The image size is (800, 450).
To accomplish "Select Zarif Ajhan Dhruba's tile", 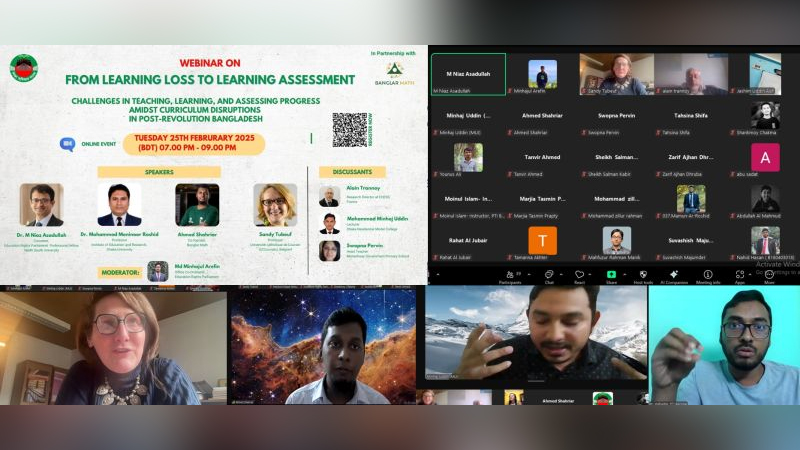I will pyautogui.click(x=691, y=158).
